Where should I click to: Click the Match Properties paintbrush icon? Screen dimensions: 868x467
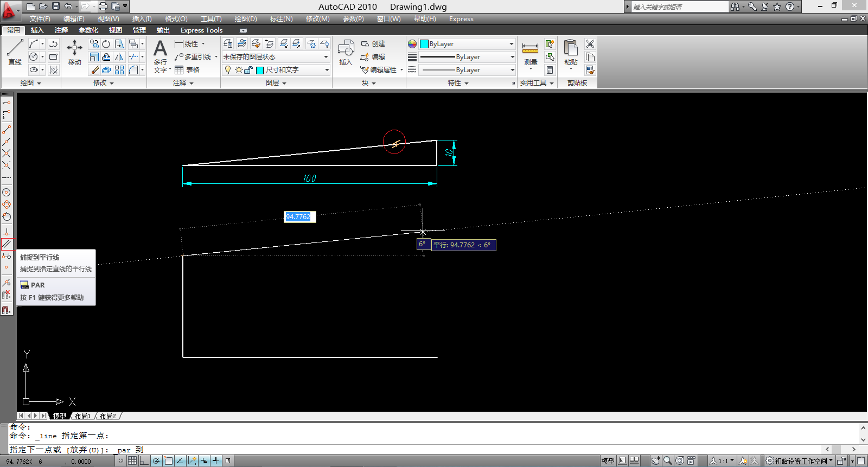(590, 70)
